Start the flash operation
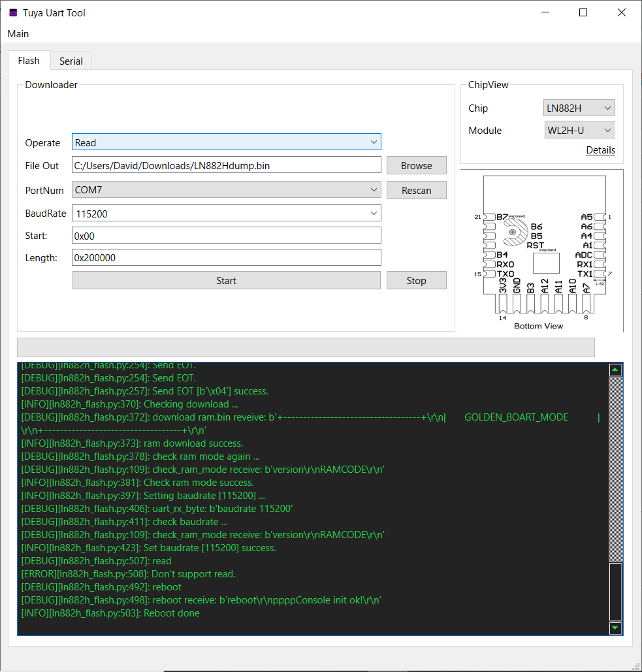Viewport: 642px width, 672px height. click(226, 280)
